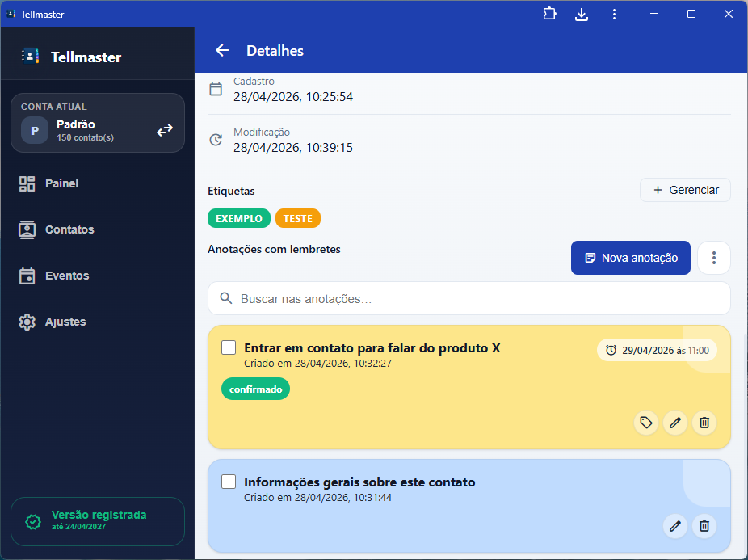Open Ajustes settings in the sidebar
Screen dimensions: 748x560
click(x=65, y=322)
